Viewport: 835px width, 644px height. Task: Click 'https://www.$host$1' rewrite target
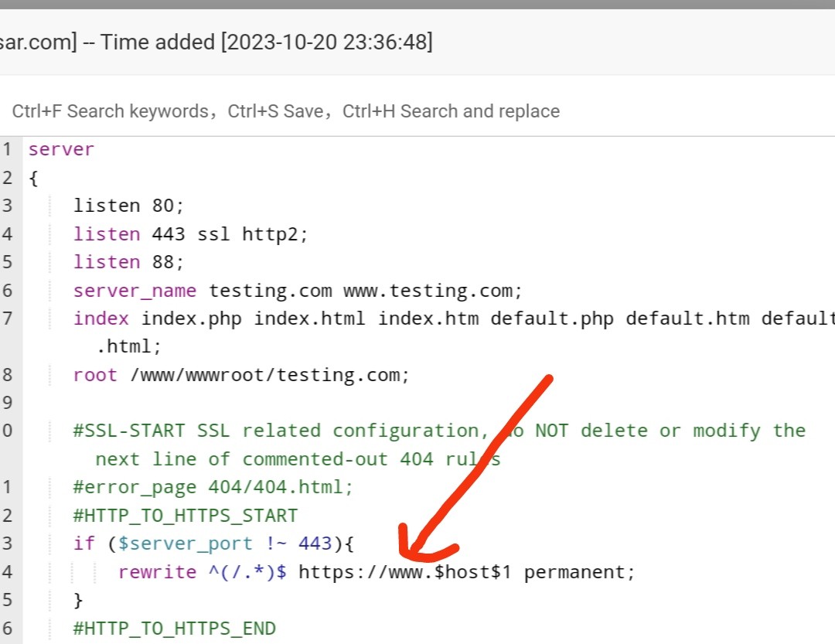pyautogui.click(x=404, y=572)
